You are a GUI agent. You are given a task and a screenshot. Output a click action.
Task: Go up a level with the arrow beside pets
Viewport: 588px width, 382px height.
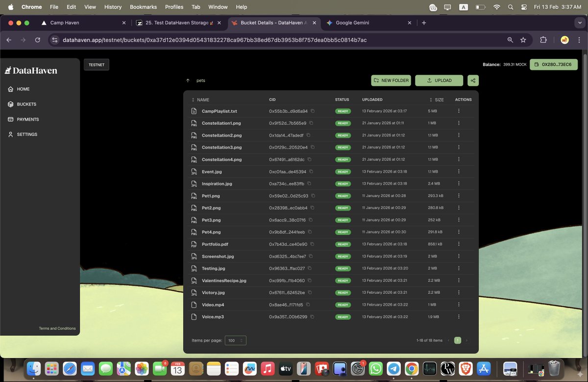pyautogui.click(x=188, y=80)
